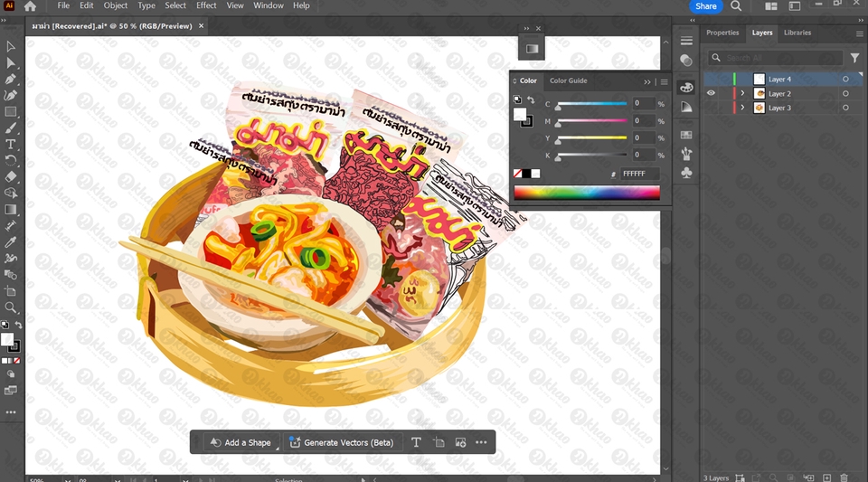Expand more options on contextual taskbar
868x482 pixels.
tap(481, 442)
